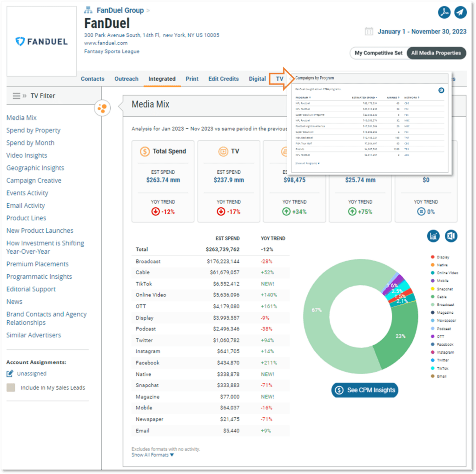This screenshot has height=474, width=476.
Task: Switch to the Print tab
Action: click(x=192, y=79)
